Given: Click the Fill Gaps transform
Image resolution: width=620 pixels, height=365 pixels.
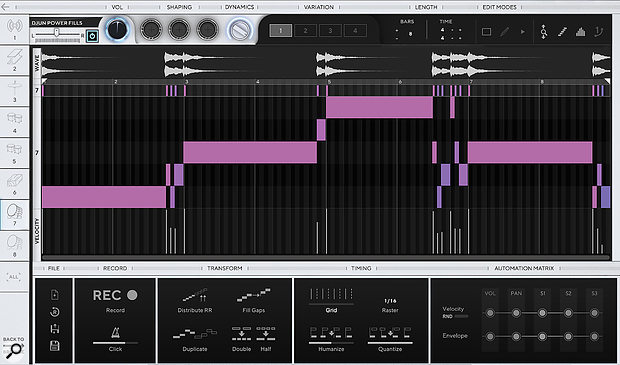Looking at the screenshot, I should point(253,301).
